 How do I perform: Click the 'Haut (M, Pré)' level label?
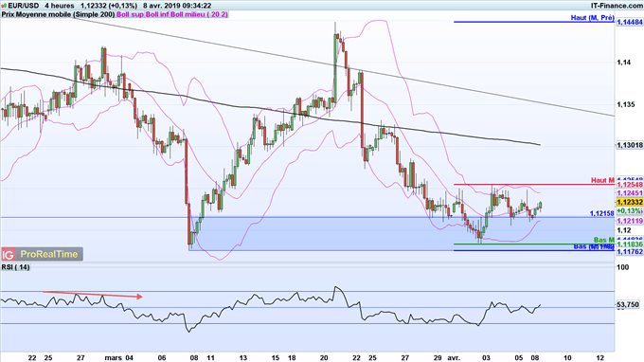[x=592, y=18]
